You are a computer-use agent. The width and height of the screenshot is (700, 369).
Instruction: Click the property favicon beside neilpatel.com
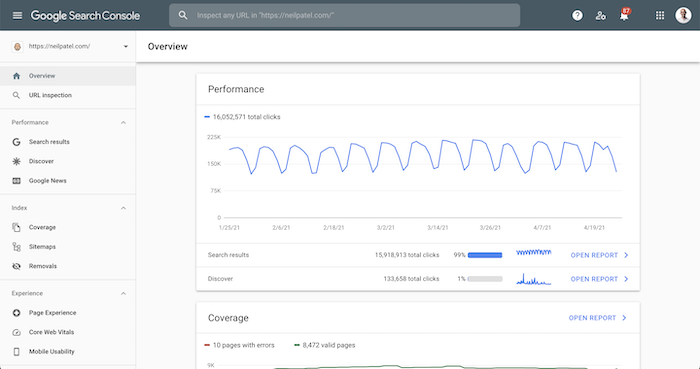coord(17,46)
